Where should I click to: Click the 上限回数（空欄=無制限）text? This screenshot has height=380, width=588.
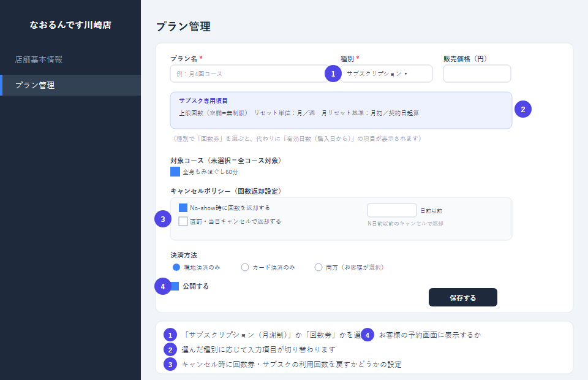(x=213, y=113)
